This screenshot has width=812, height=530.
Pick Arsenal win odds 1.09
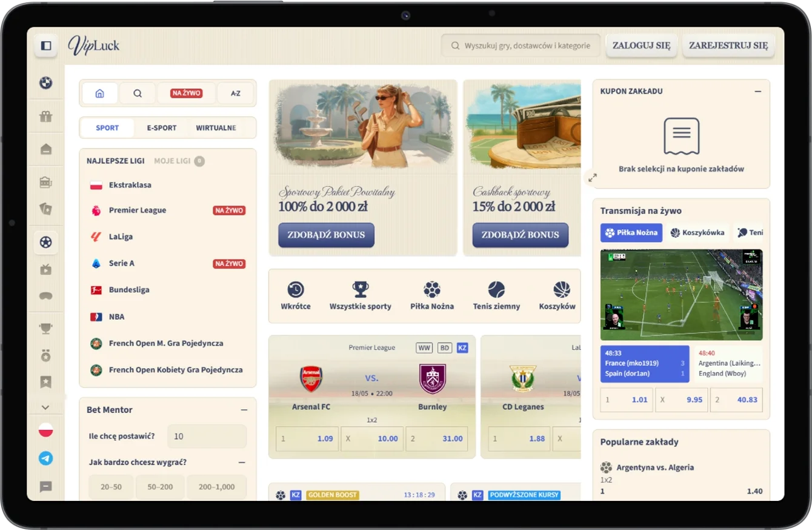click(x=307, y=439)
